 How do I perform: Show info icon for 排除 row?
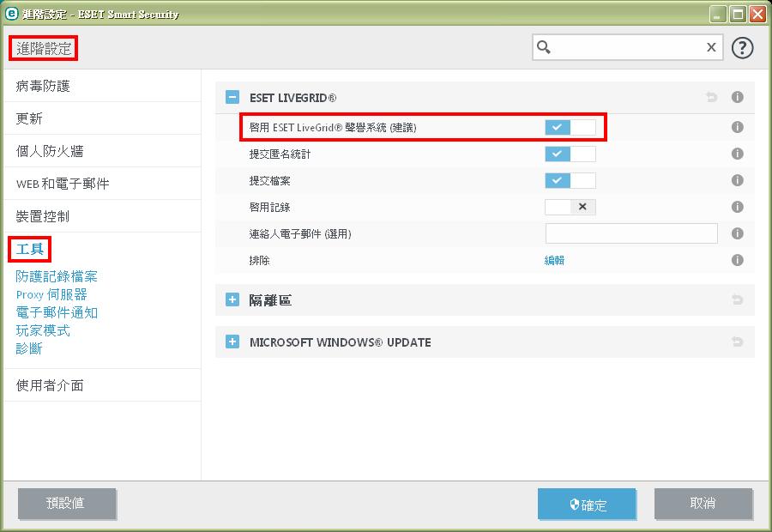coord(737,260)
